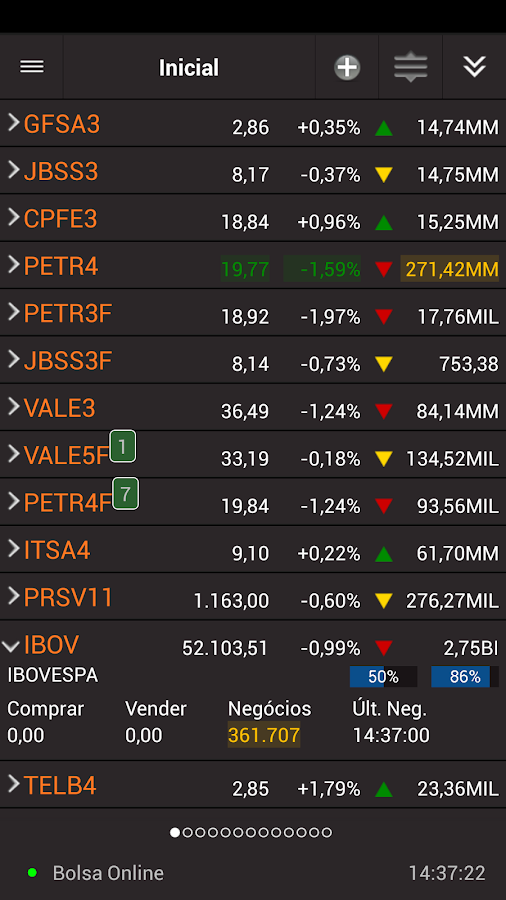The width and height of the screenshot is (506, 900).
Task: Select the first page indicator dot
Action: 175,832
